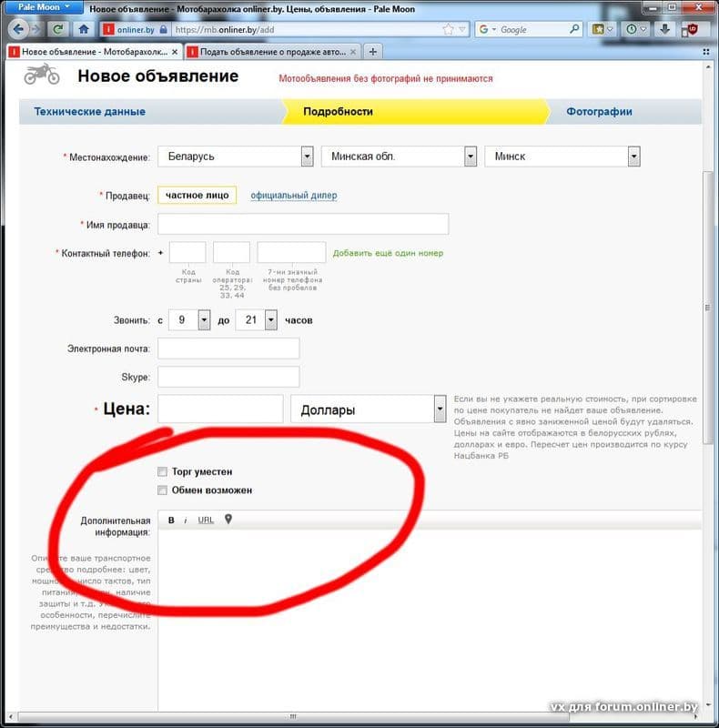Image resolution: width=719 pixels, height=728 pixels.
Task: Open the history clock icon
Action: pyautogui.click(x=632, y=29)
